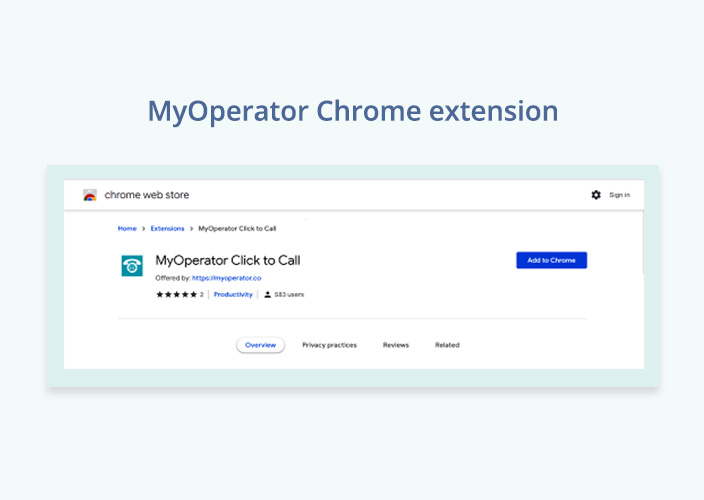Click the Chrome Web Store rainbow logo
The image size is (704, 500).
pyautogui.click(x=90, y=195)
